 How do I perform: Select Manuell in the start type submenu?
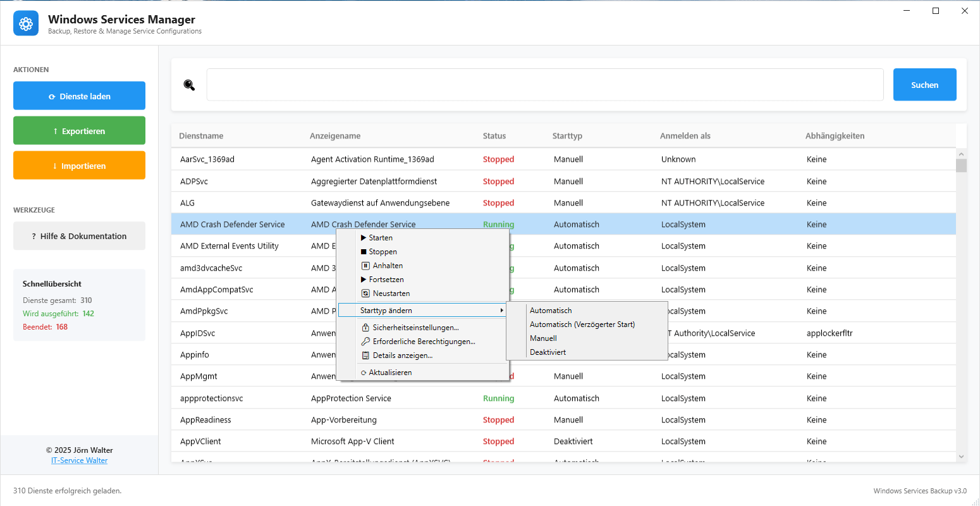point(543,338)
